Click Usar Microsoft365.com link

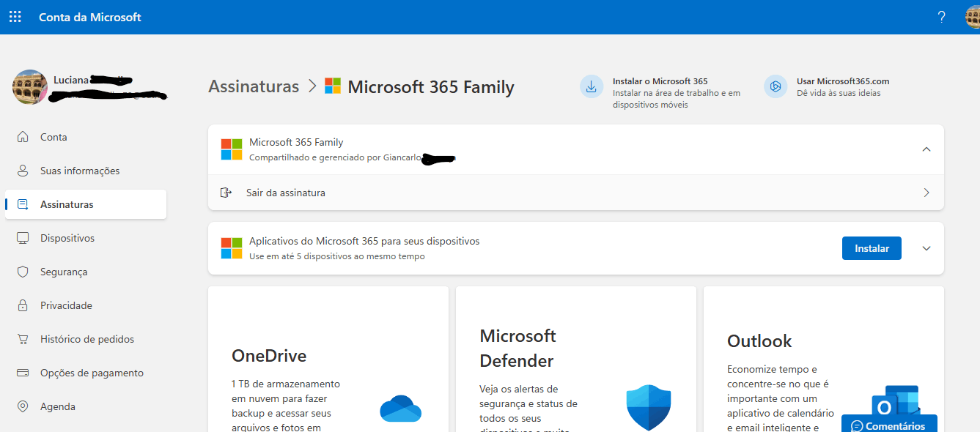coord(843,81)
